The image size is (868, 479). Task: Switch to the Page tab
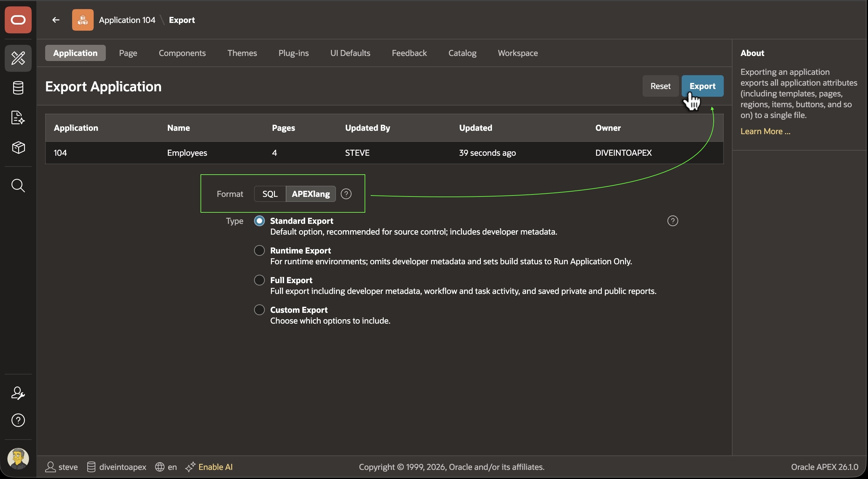click(x=128, y=53)
